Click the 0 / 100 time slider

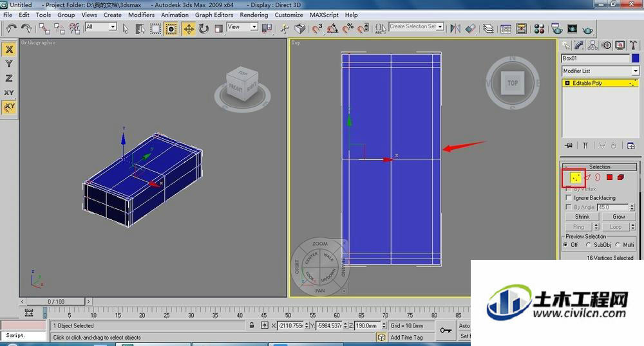(x=56, y=302)
